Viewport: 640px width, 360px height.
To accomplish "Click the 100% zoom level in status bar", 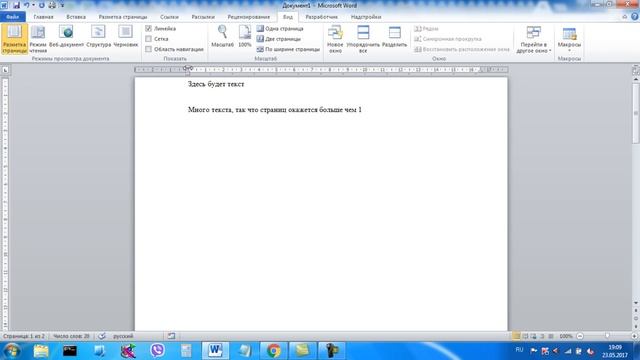I will coord(566,336).
